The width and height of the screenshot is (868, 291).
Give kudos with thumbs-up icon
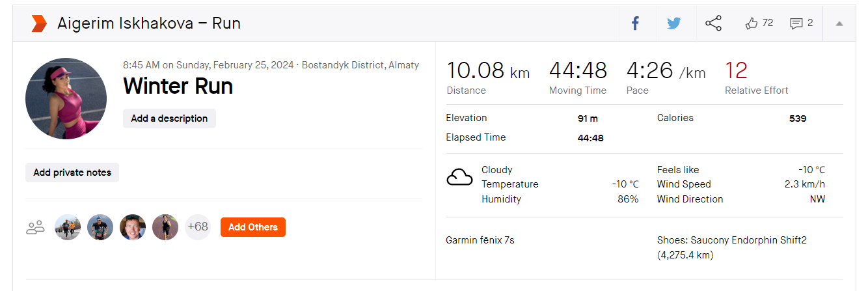click(752, 23)
